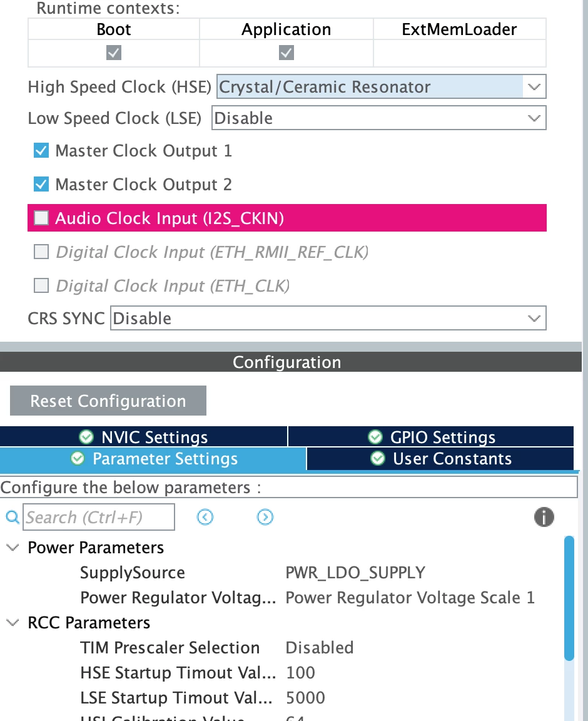
Task: Click the Reset Configuration button
Action: point(108,401)
